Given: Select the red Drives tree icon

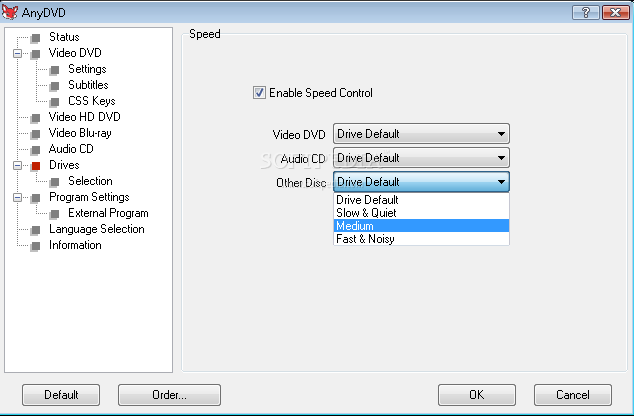Looking at the screenshot, I should [36, 166].
